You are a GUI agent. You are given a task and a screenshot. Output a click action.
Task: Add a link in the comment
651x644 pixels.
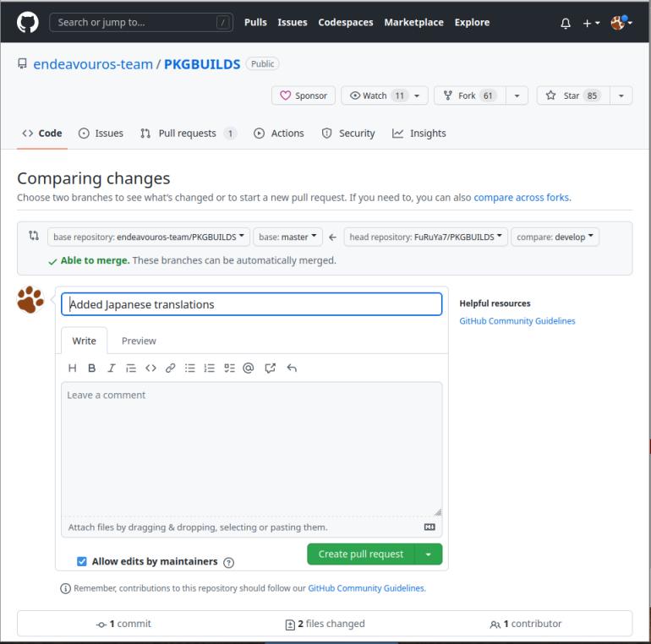(x=170, y=368)
